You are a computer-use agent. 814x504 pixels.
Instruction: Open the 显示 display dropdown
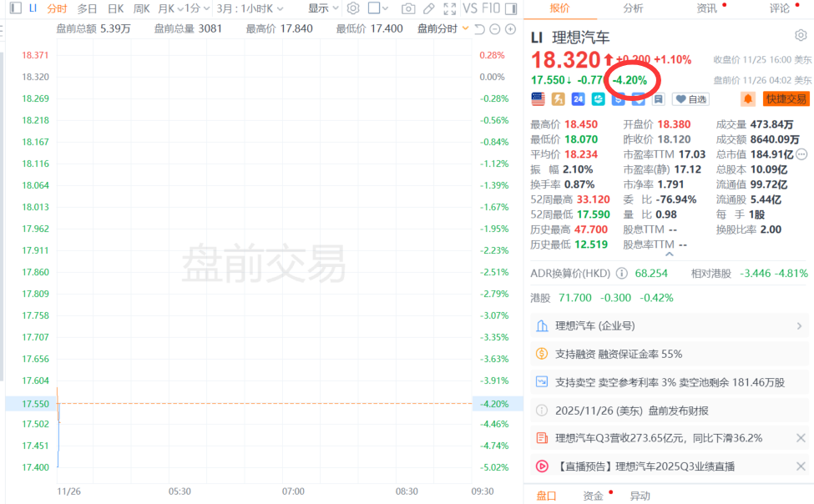[x=323, y=8]
